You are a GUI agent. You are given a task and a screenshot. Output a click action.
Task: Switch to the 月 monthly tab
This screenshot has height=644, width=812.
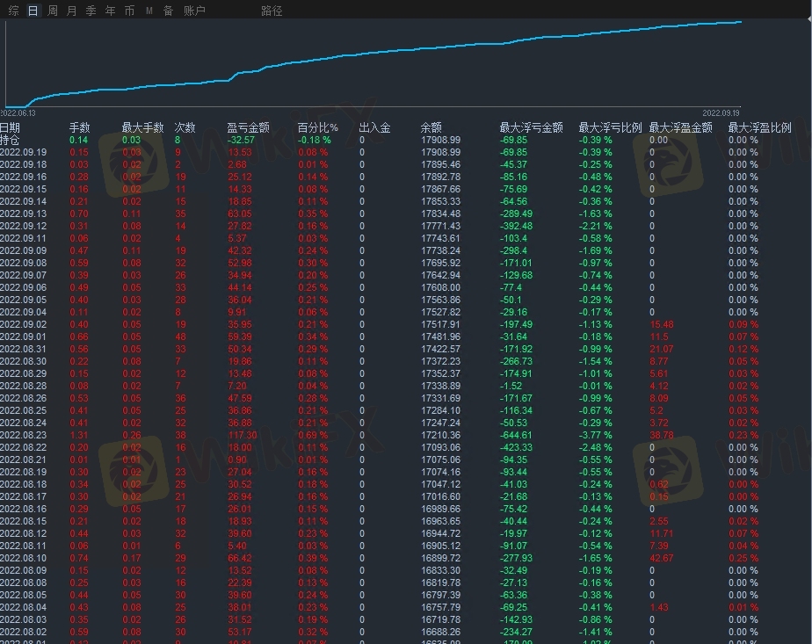[x=72, y=11]
